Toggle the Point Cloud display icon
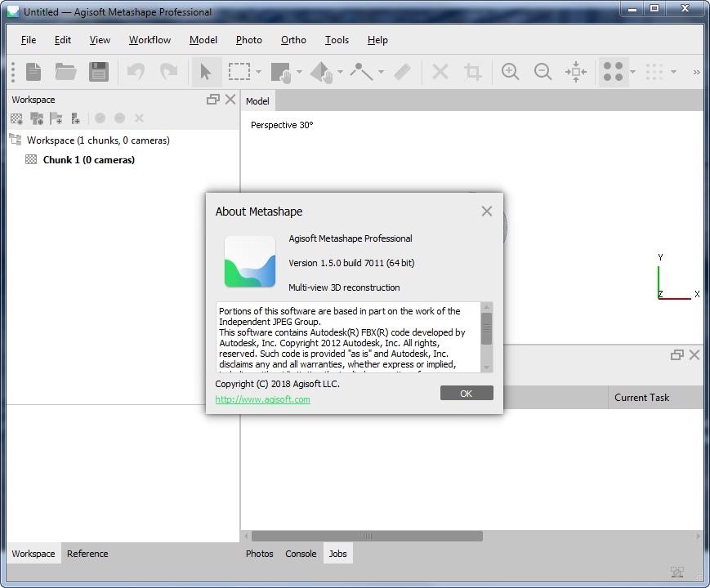 (614, 72)
